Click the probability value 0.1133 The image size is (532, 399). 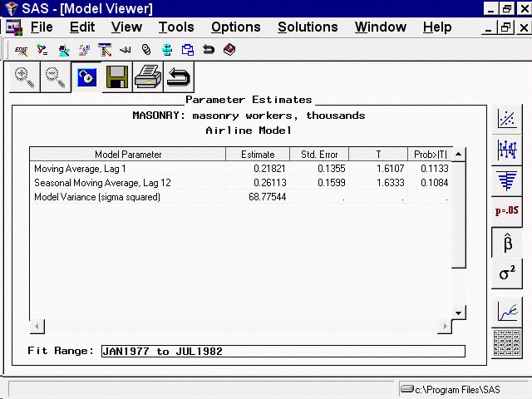pyautogui.click(x=434, y=169)
